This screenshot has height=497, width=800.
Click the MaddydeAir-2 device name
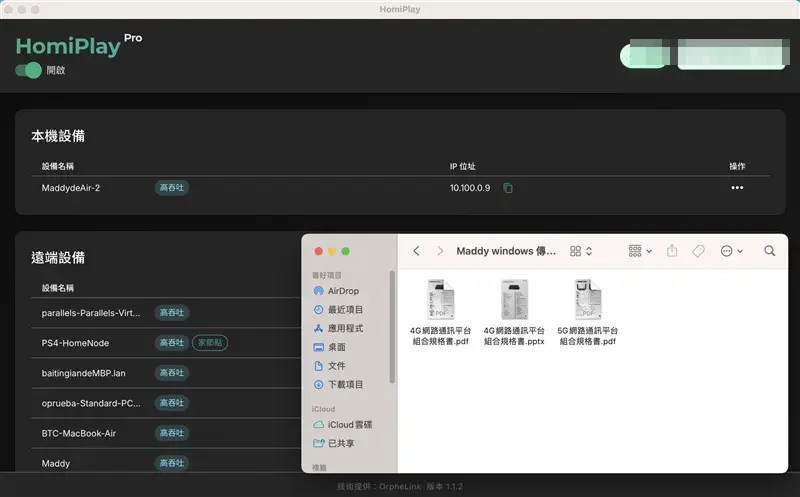[x=71, y=188]
